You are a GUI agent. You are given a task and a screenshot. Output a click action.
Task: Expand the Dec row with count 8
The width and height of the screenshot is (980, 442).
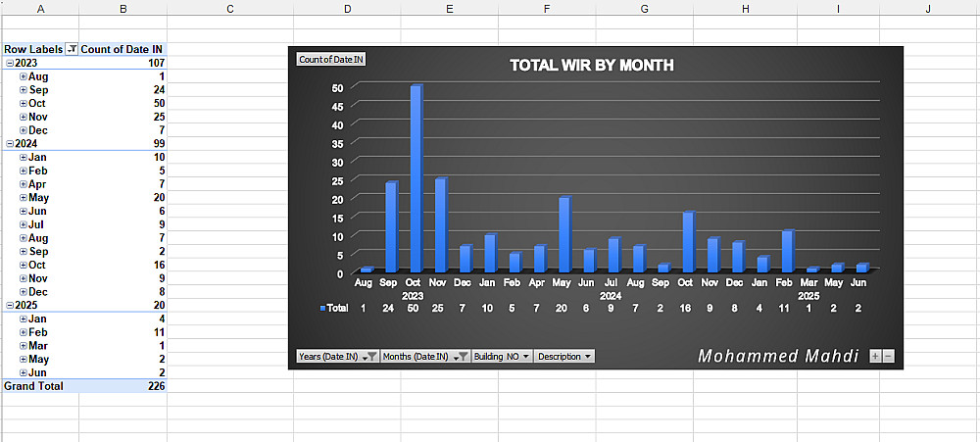(x=24, y=292)
